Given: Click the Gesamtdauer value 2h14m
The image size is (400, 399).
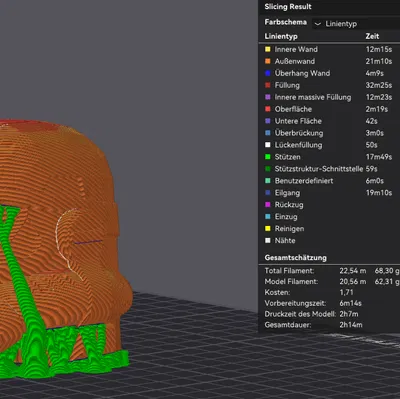Looking at the screenshot, I should point(351,325).
